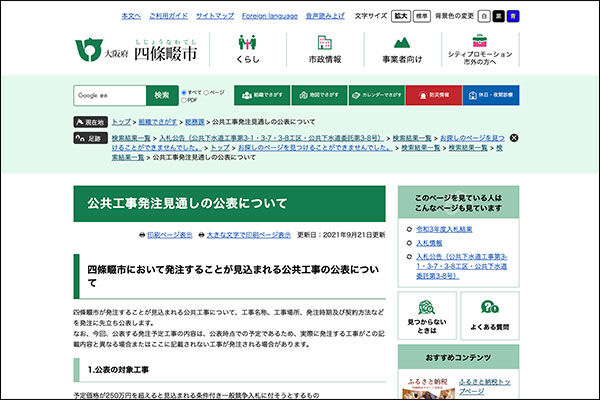The width and height of the screenshot is (600, 400).
Task: Click the 背景色の変更 label
Action: tap(455, 16)
